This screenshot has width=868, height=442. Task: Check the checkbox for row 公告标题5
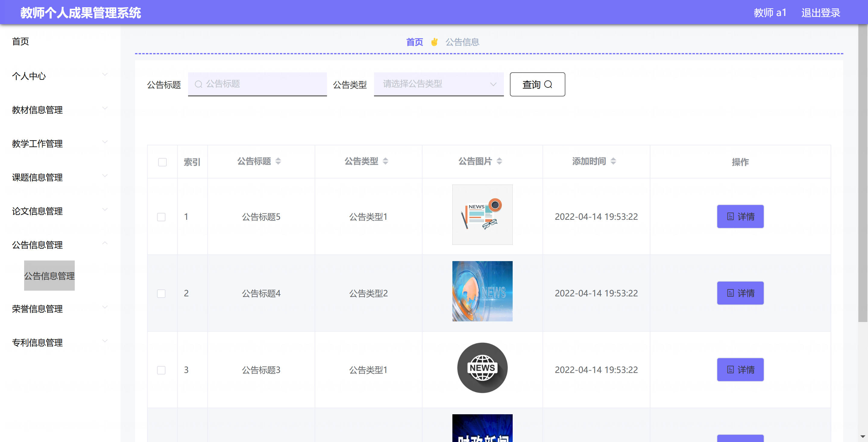[x=161, y=217]
